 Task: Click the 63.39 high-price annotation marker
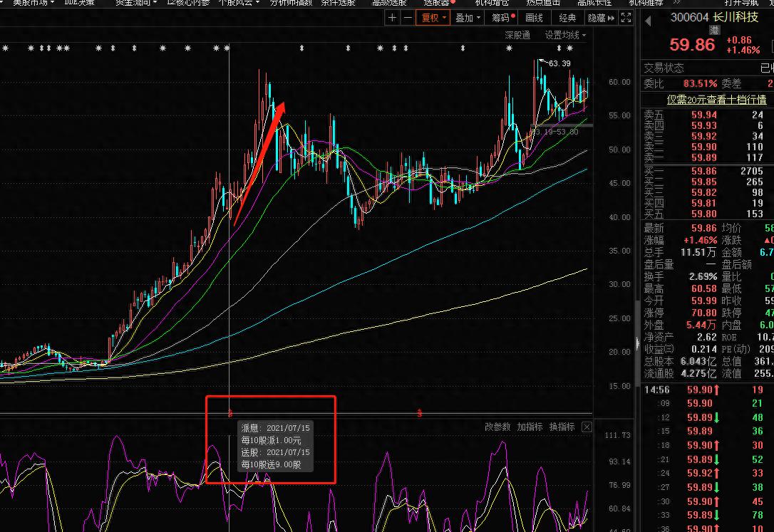559,63
